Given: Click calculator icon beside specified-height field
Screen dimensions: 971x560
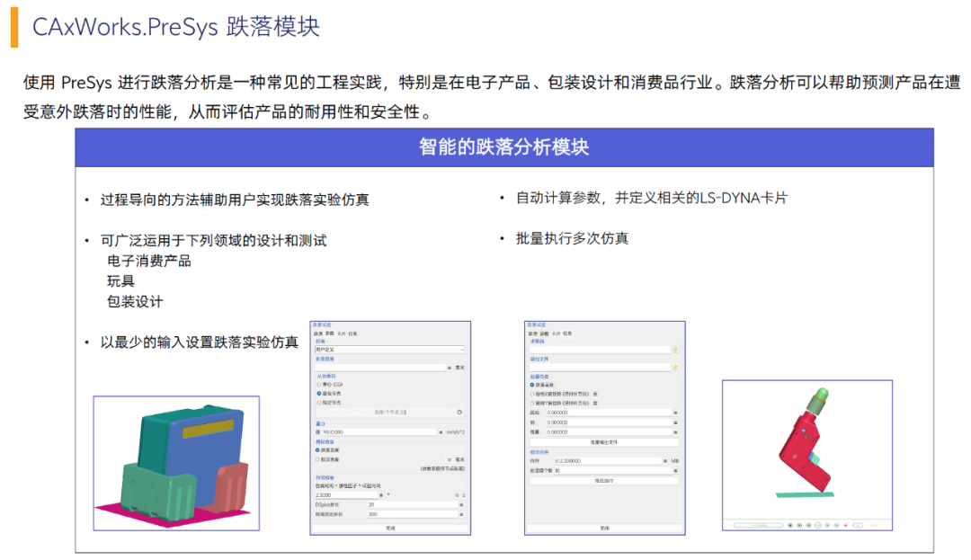Looking at the screenshot, I should [450, 459].
